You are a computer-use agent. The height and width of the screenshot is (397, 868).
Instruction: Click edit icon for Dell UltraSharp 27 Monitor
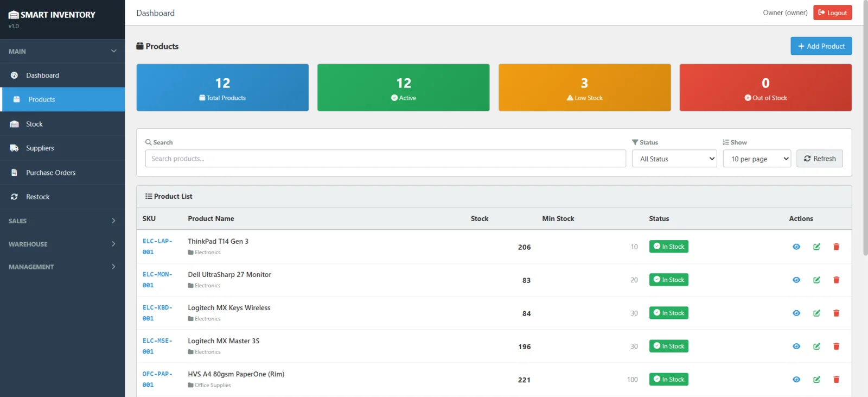(x=816, y=280)
